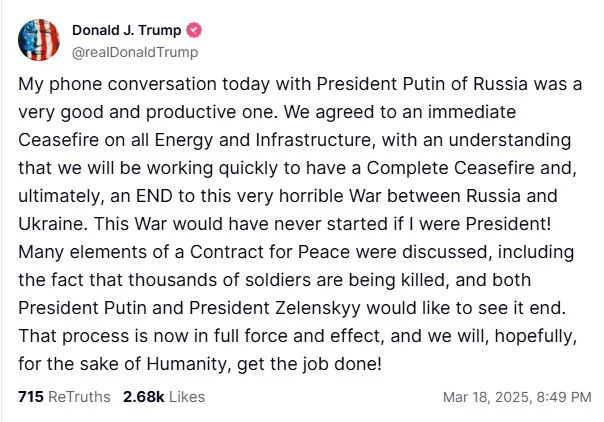Click the Mar 18, 2025 timestamp

[517, 397]
